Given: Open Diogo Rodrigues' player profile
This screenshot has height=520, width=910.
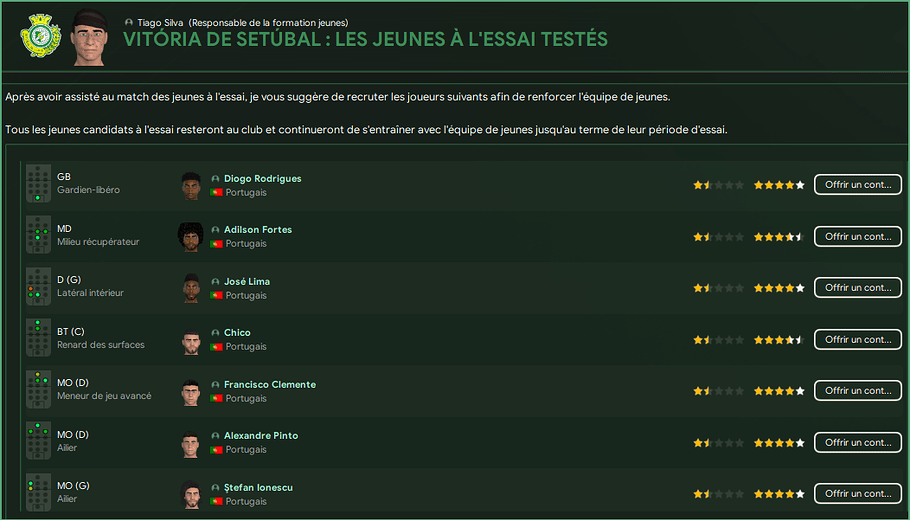Looking at the screenshot, I should tap(262, 178).
